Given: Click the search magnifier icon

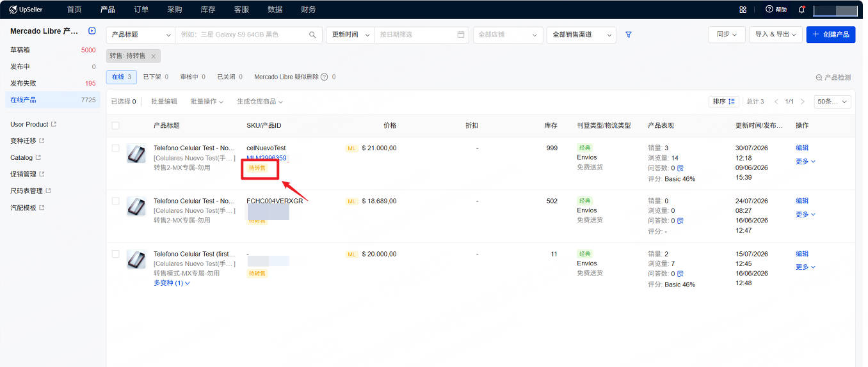Looking at the screenshot, I should click(312, 35).
